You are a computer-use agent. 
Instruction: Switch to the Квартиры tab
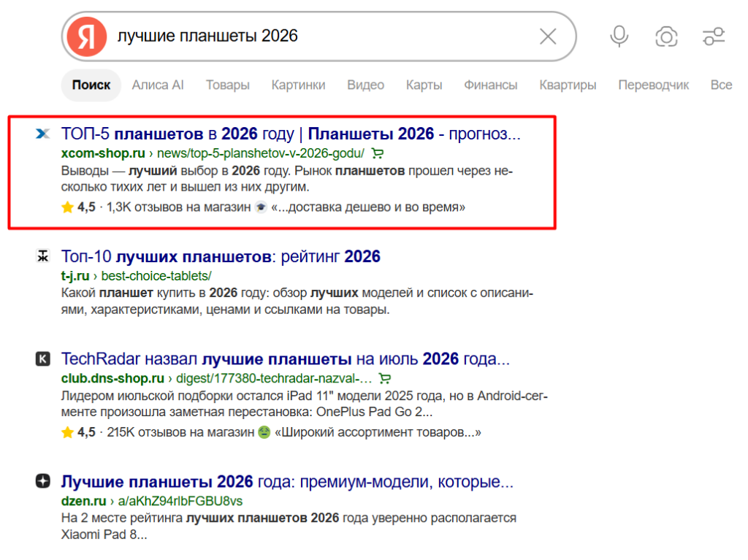click(x=568, y=85)
